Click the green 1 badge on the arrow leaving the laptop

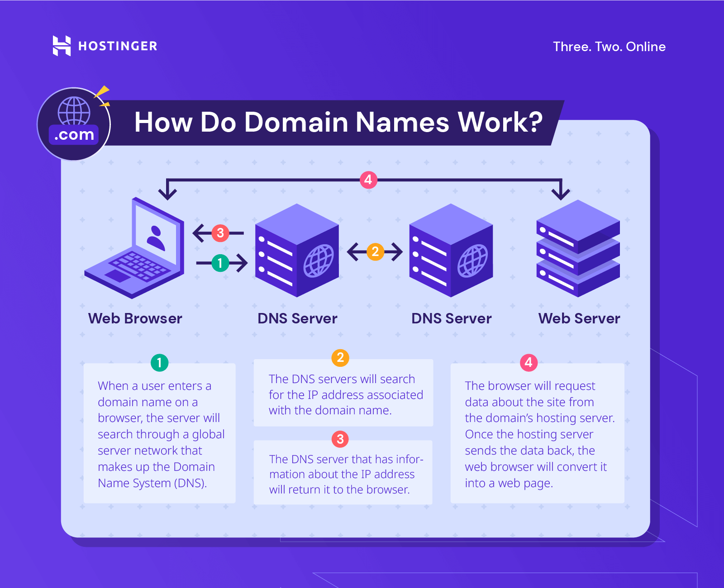[220, 263]
